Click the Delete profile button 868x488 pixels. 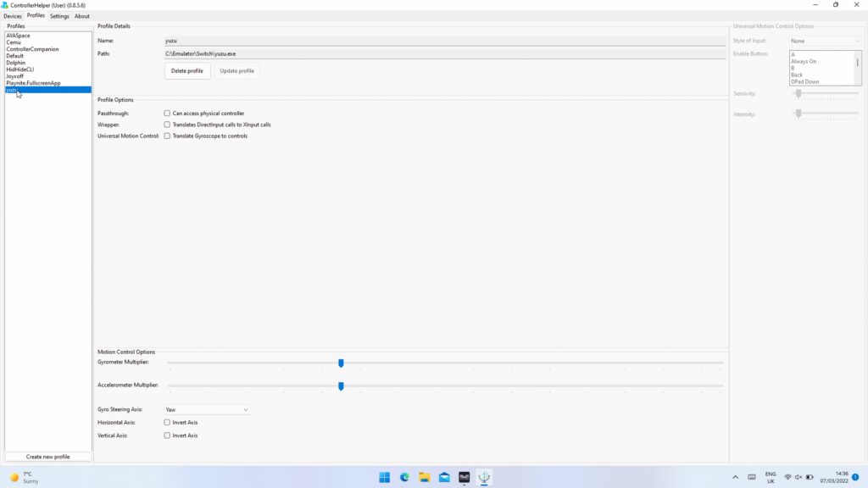[x=187, y=71]
